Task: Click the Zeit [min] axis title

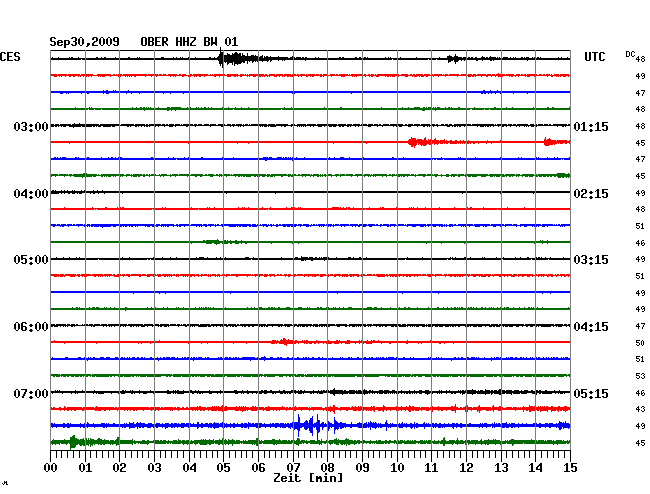Action: tap(308, 478)
